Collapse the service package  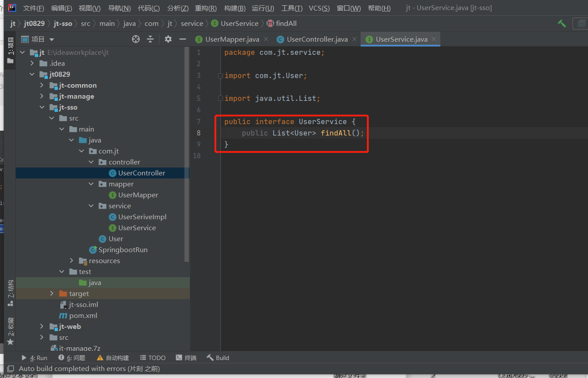tap(91, 206)
